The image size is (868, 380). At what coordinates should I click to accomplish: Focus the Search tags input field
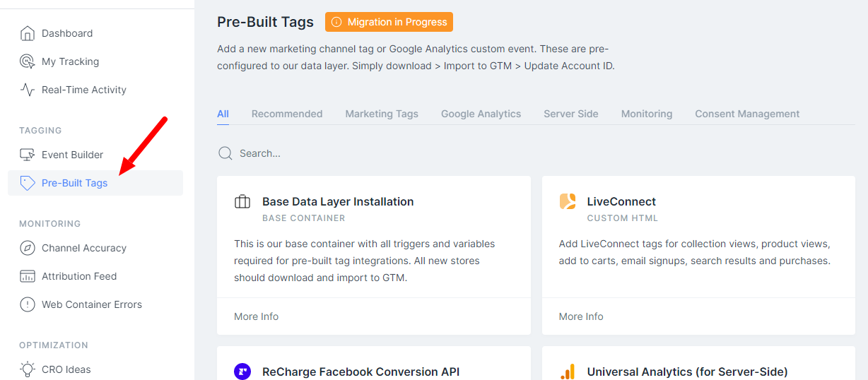click(536, 153)
